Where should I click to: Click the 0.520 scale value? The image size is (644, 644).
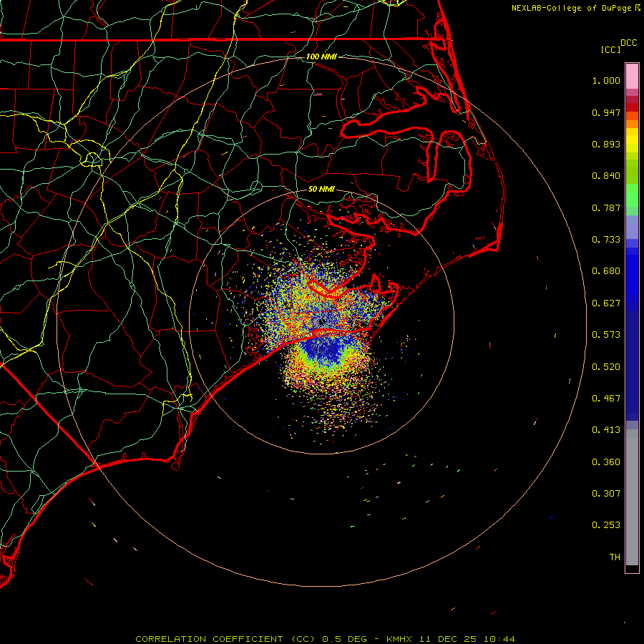pos(606,367)
